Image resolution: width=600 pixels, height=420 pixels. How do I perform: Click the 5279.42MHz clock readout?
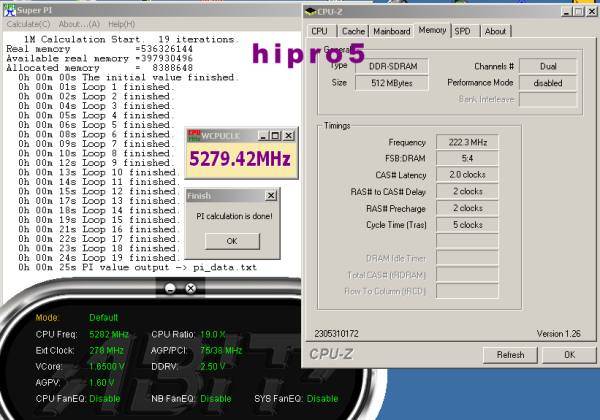(x=240, y=159)
